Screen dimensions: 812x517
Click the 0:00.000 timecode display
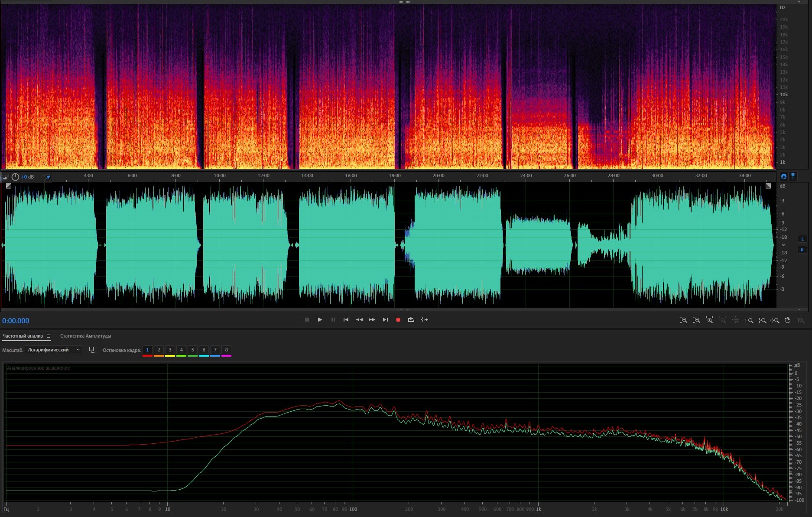[16, 321]
